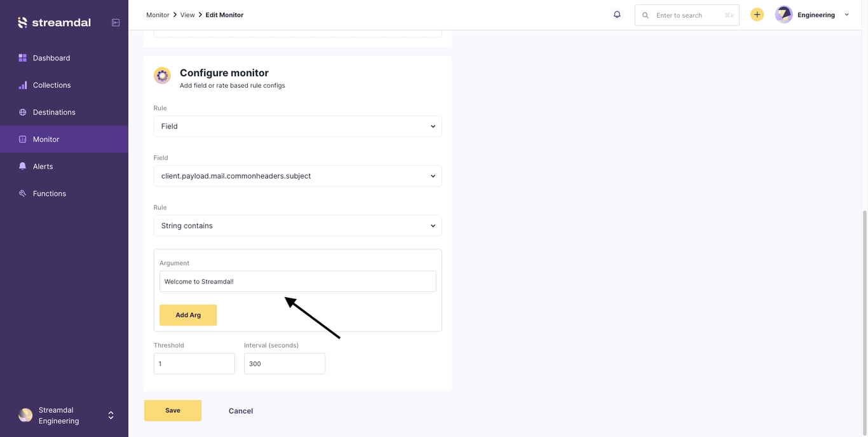The width and height of the screenshot is (868, 437).
Task: Click the Functions wrench icon
Action: click(x=23, y=193)
